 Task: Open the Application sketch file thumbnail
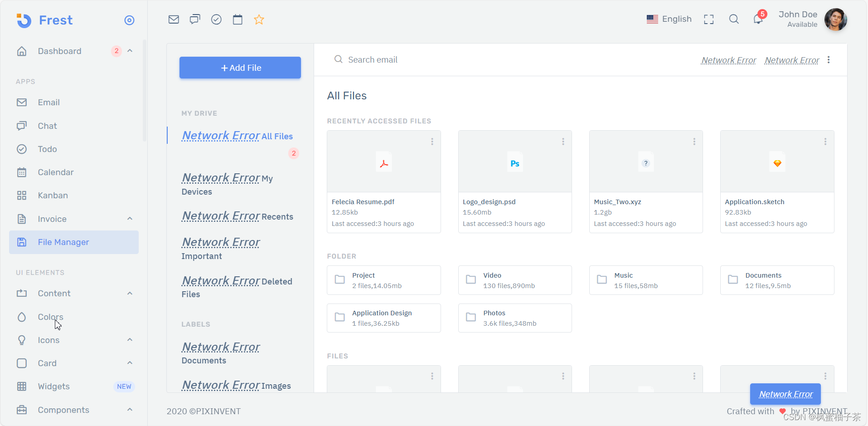pos(777,162)
